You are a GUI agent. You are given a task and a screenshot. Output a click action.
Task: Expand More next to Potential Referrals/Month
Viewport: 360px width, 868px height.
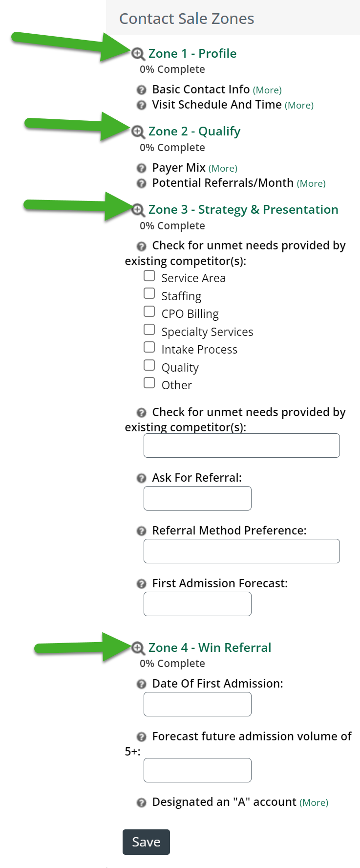click(x=311, y=183)
